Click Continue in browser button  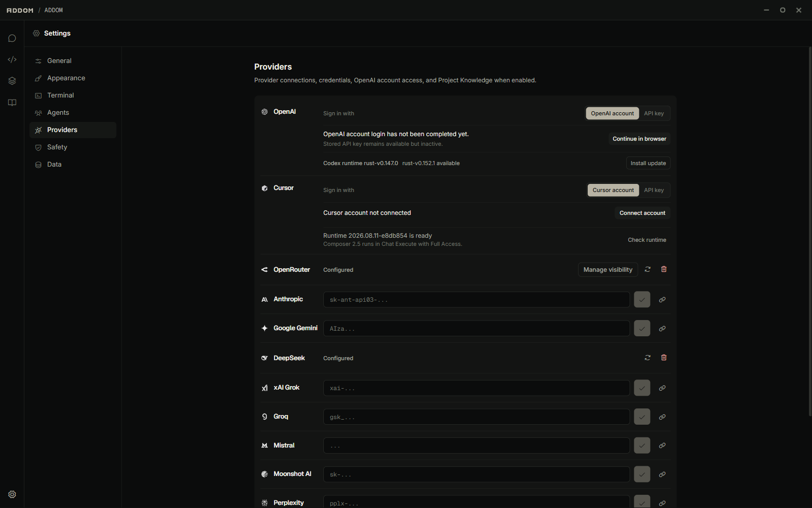[639, 139]
